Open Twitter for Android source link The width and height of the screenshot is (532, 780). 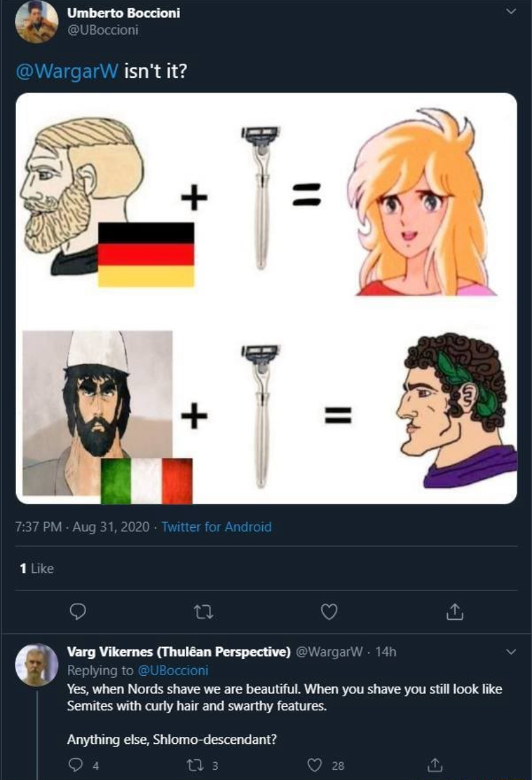pos(217,527)
